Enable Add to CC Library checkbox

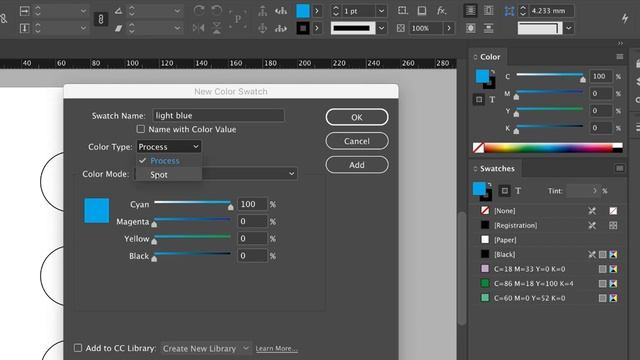[78, 348]
